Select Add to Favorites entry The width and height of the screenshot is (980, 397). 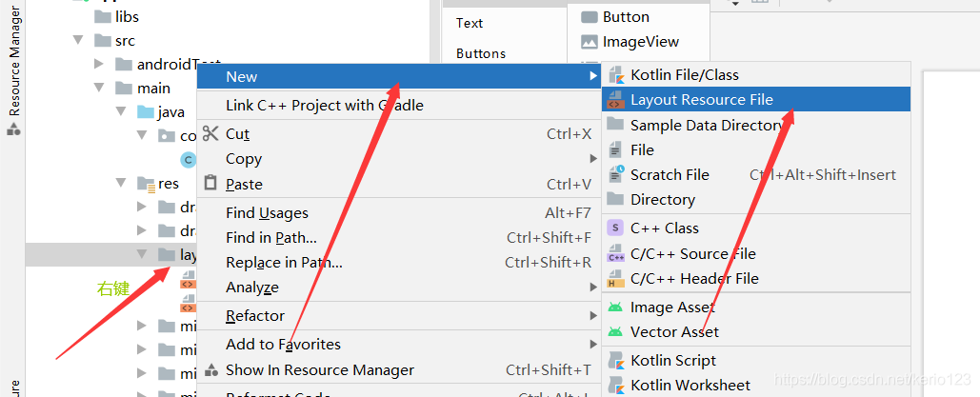pos(399,344)
